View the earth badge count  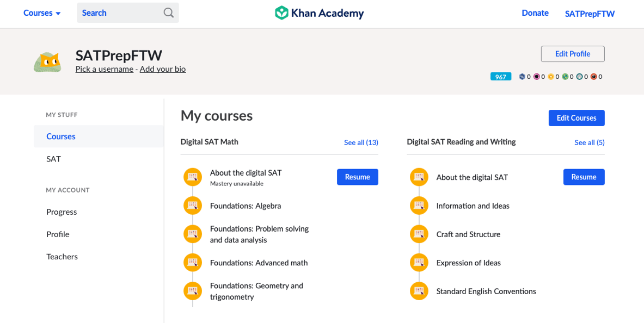(568, 76)
